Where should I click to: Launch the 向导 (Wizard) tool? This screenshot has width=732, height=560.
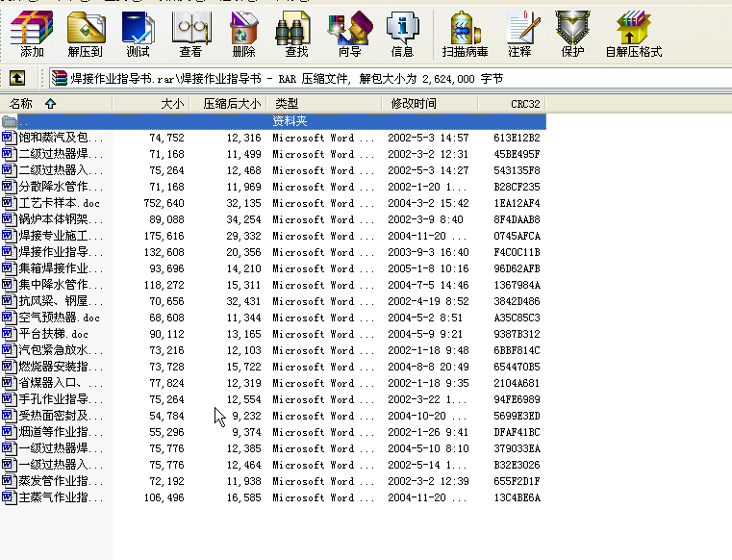(350, 34)
